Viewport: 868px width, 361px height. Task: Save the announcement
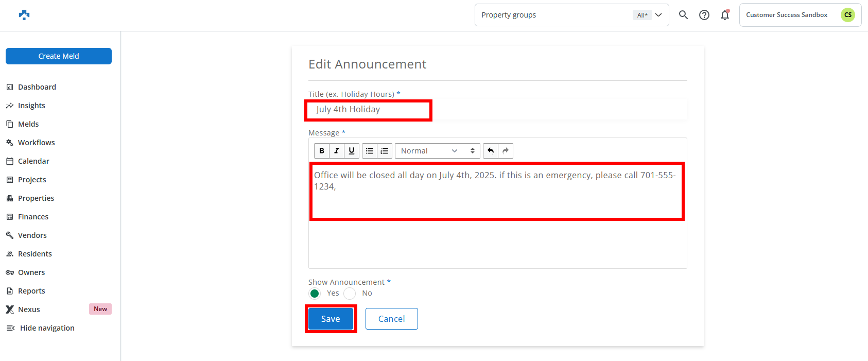[x=331, y=319]
